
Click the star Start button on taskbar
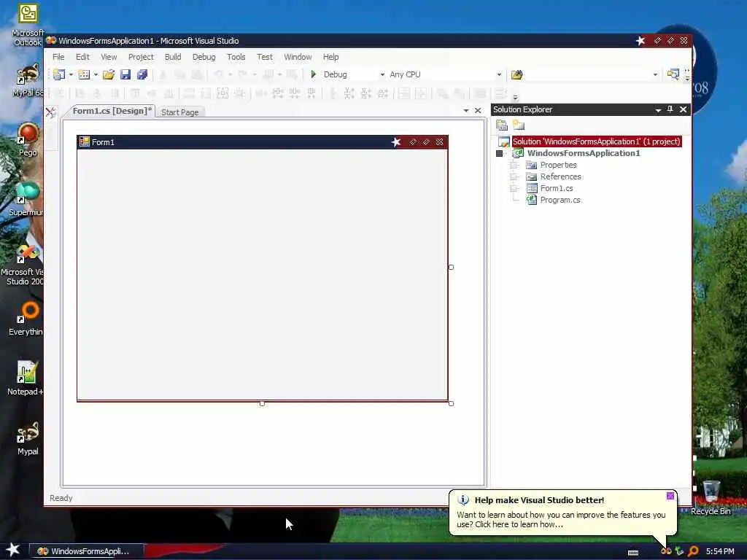pos(13,550)
